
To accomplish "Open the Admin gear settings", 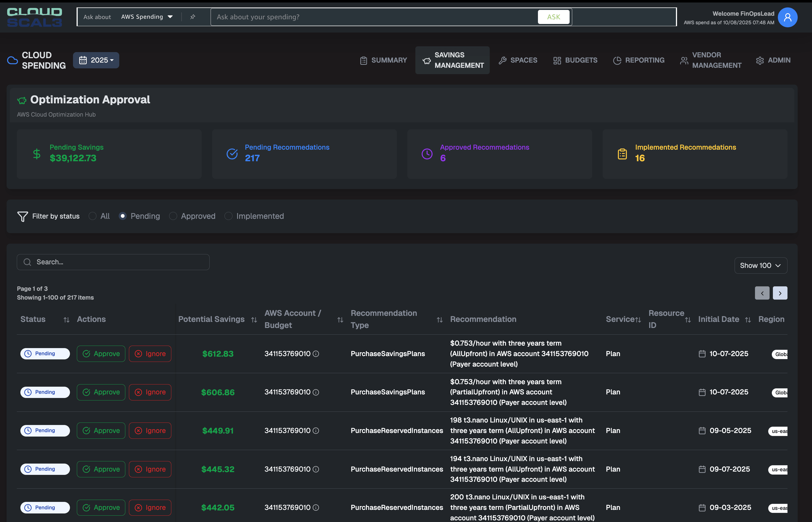I will (760, 60).
